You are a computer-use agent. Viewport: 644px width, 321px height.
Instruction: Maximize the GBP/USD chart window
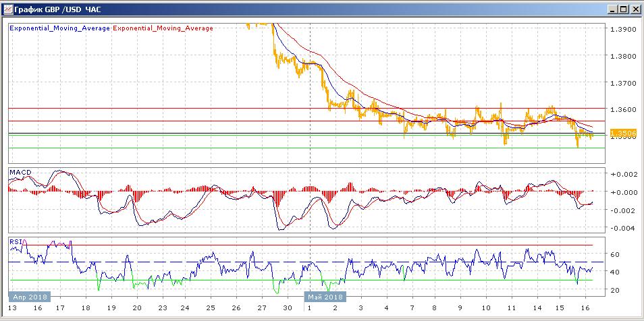pyautogui.click(x=623, y=9)
